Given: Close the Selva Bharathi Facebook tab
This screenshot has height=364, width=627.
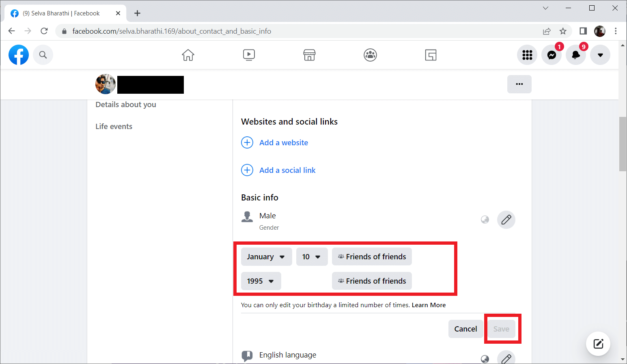Looking at the screenshot, I should 118,13.
